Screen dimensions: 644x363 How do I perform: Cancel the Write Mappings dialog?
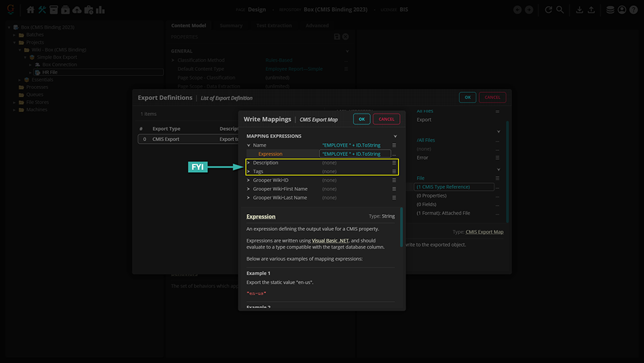tap(386, 119)
